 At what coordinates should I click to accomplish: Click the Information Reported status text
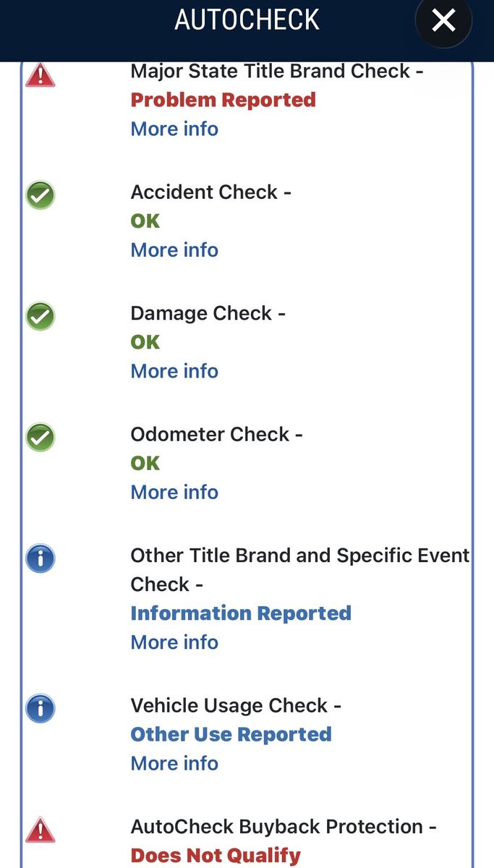pyautogui.click(x=240, y=613)
